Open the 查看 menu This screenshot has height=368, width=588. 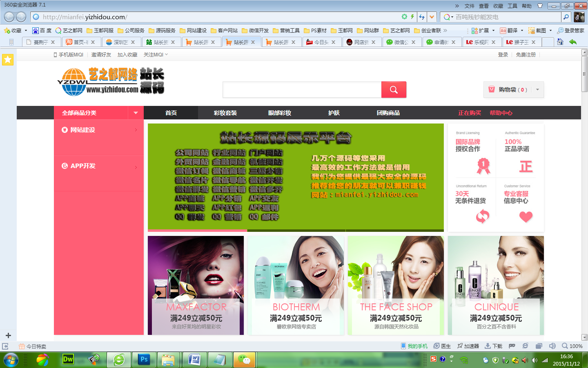click(x=484, y=6)
